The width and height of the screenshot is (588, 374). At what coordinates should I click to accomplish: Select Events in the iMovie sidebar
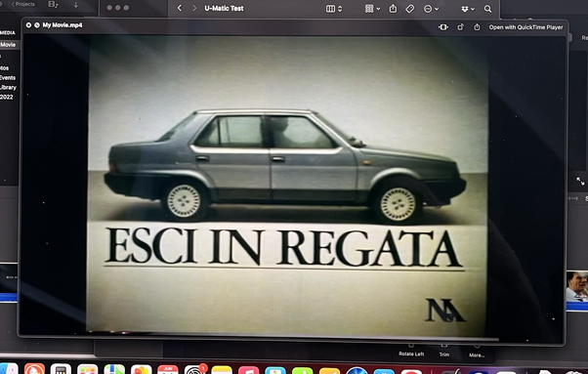pyautogui.click(x=8, y=77)
